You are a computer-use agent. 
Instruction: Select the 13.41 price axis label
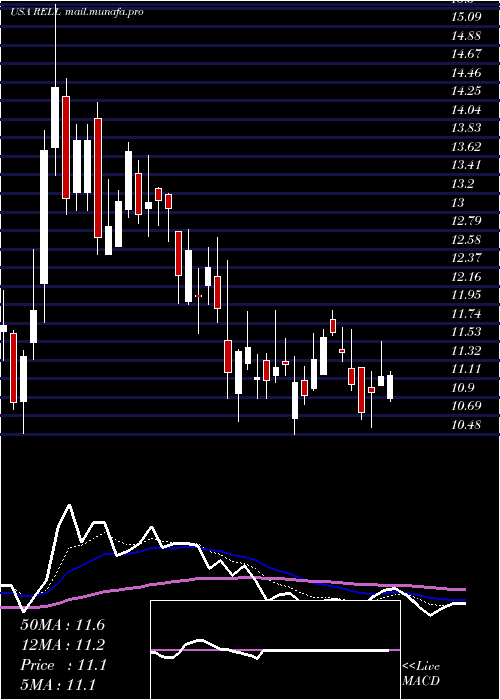467,165
